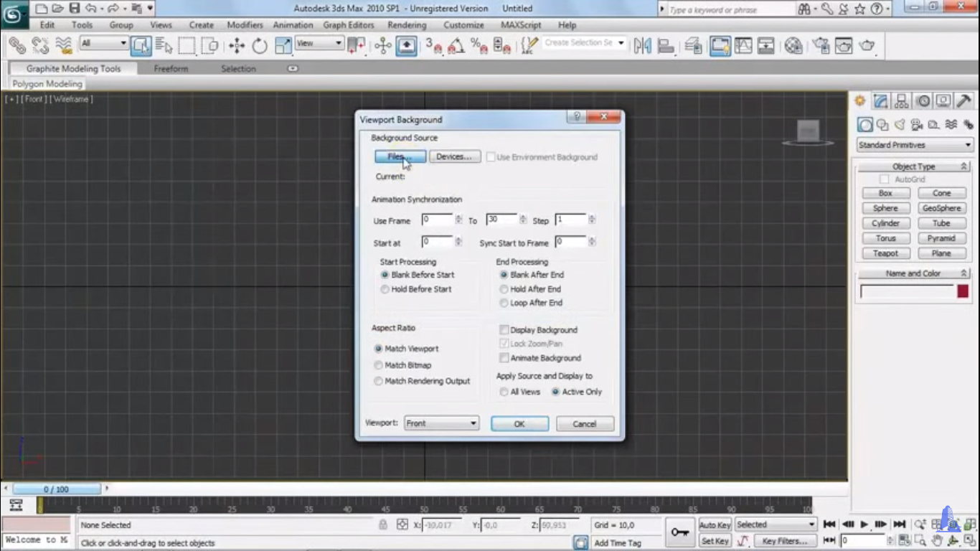Image resolution: width=980 pixels, height=551 pixels.
Task: Open the Viewport Front dropdown
Action: pyautogui.click(x=441, y=423)
